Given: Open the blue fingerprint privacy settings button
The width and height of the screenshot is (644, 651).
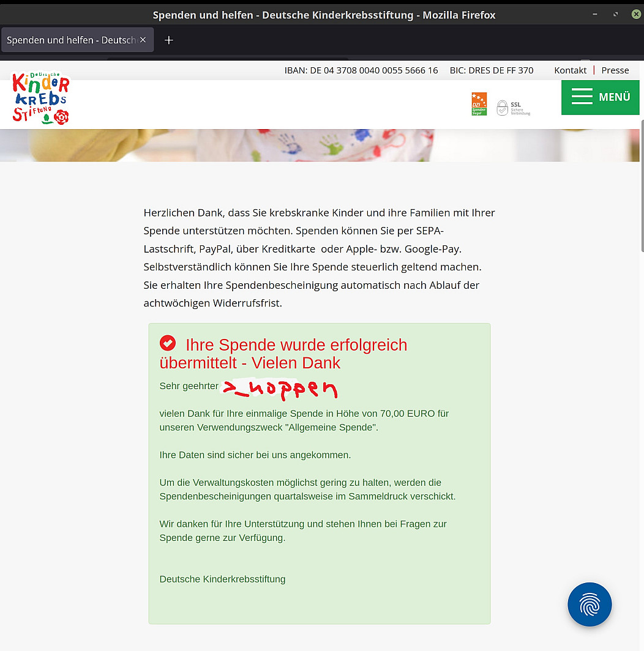Looking at the screenshot, I should 589,604.
